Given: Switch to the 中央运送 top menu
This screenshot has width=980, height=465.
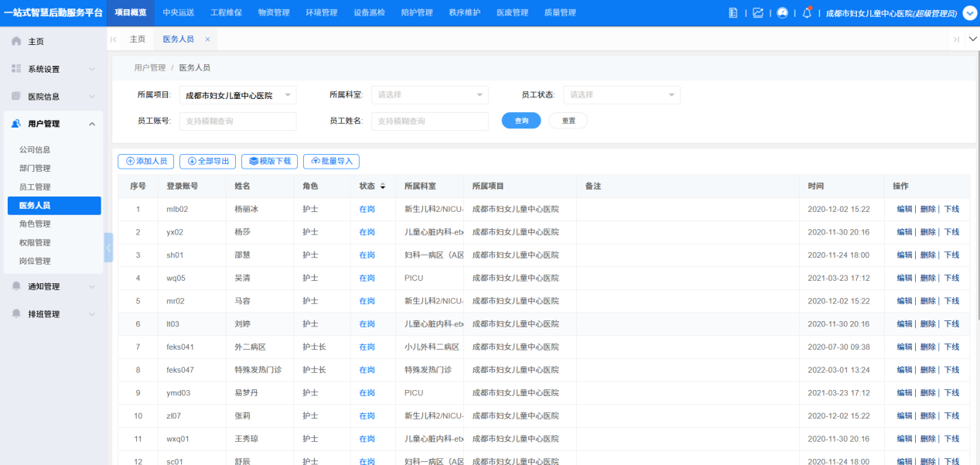Looking at the screenshot, I should [179, 13].
